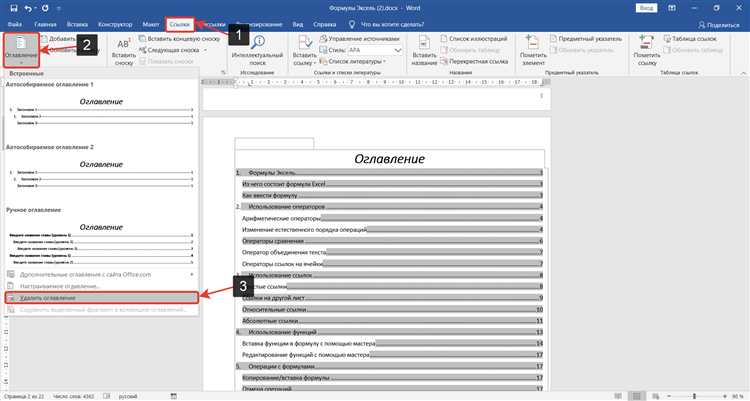This screenshot has height=401, width=750.
Task: Click the lightbulb 'Что вы хотите сделать' search
Action: [x=386, y=24]
